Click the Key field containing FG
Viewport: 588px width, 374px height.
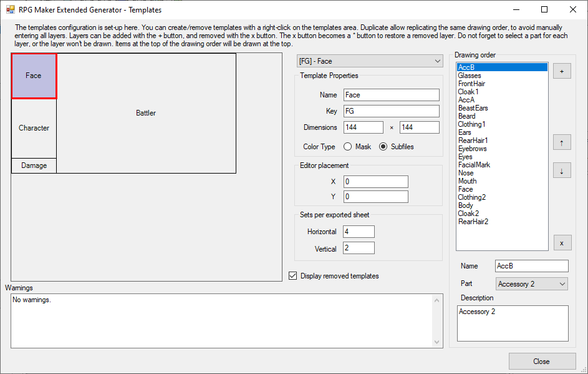click(391, 111)
